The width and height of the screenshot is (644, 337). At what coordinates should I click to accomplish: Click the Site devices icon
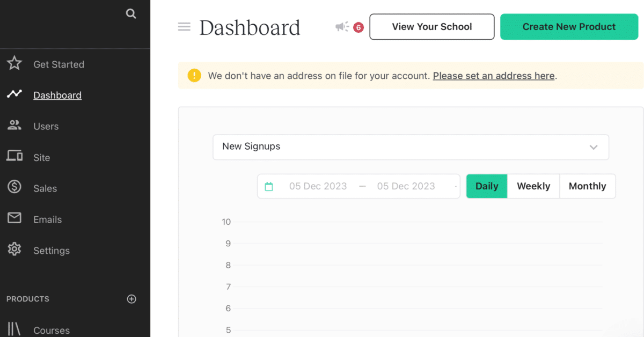14,156
